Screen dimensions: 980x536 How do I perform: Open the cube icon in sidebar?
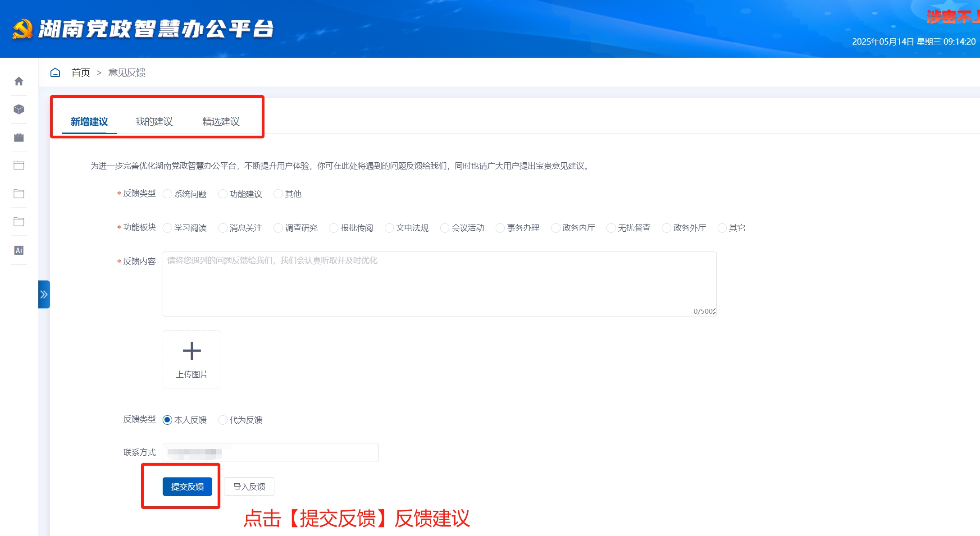pos(19,110)
